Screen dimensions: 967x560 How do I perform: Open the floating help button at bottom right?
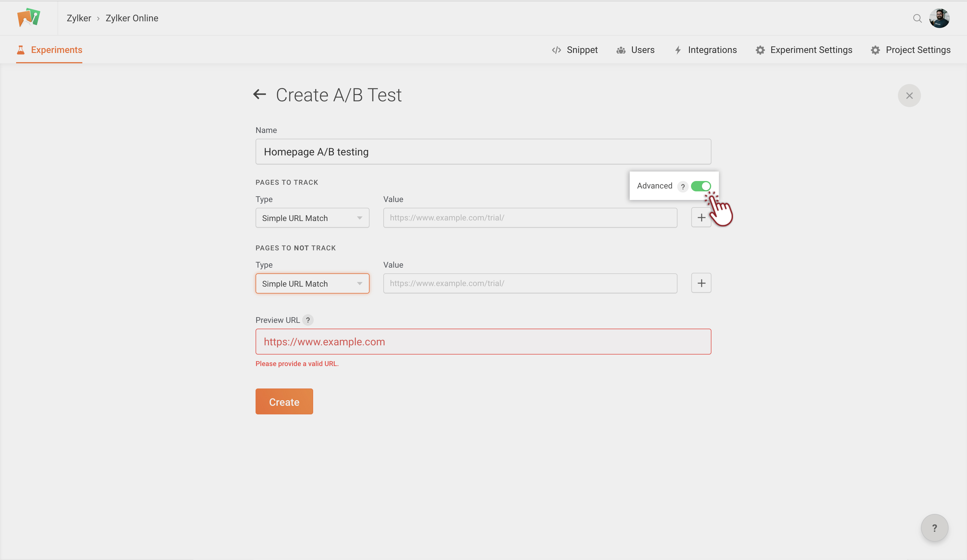[x=934, y=528]
